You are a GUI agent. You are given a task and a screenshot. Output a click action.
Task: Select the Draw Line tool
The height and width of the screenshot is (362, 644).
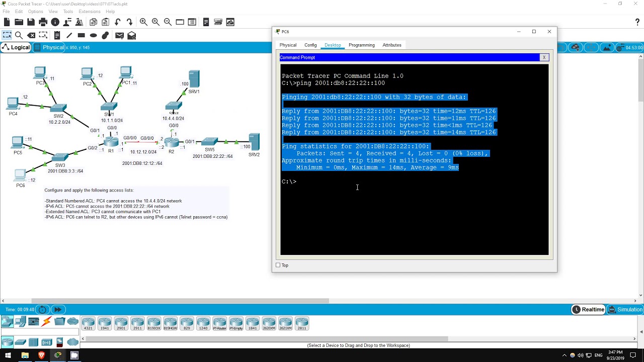69,35
